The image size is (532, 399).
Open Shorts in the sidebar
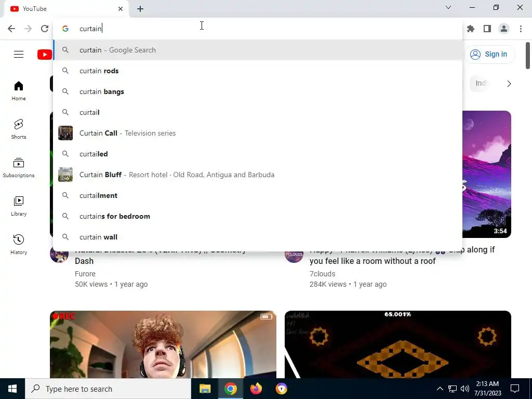click(x=19, y=129)
